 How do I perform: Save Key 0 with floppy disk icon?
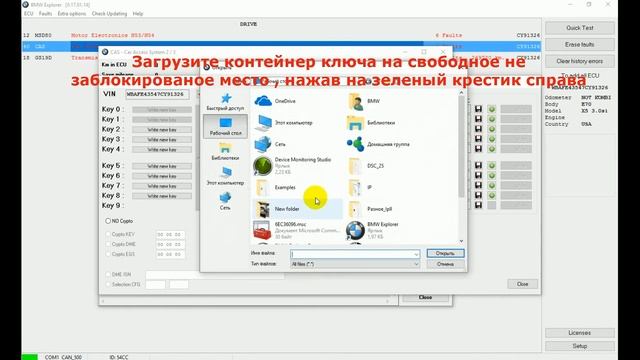click(x=478, y=109)
